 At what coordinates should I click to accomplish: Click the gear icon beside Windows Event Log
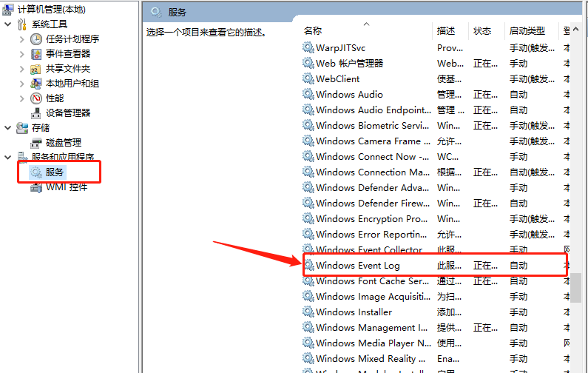pos(308,266)
